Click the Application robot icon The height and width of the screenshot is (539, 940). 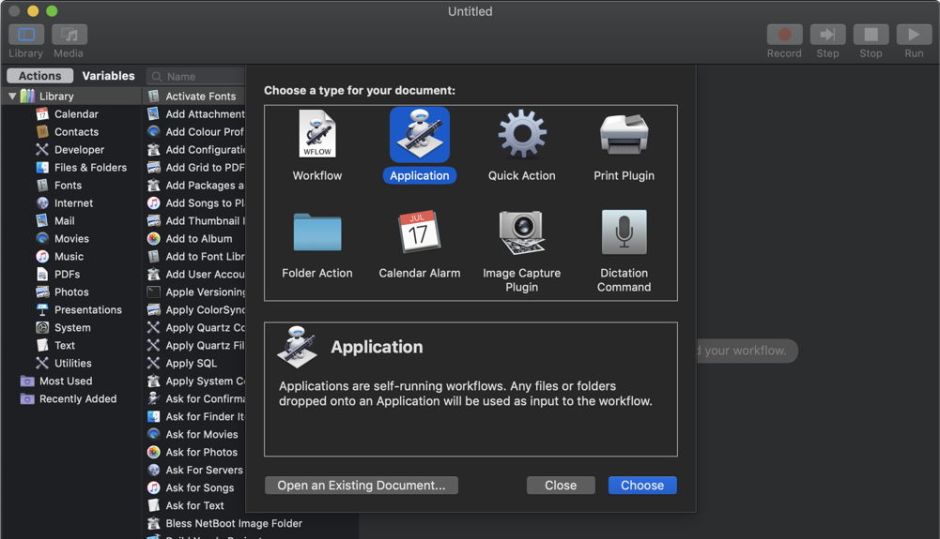pyautogui.click(x=419, y=135)
